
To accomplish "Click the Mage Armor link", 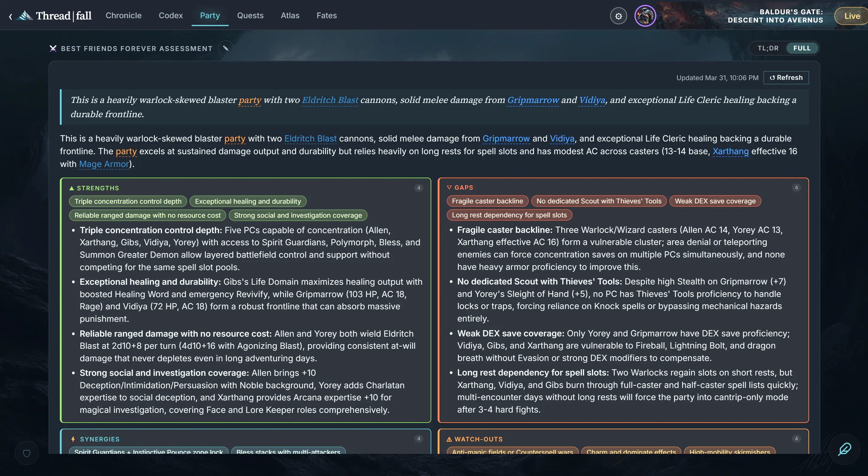I will [x=104, y=164].
